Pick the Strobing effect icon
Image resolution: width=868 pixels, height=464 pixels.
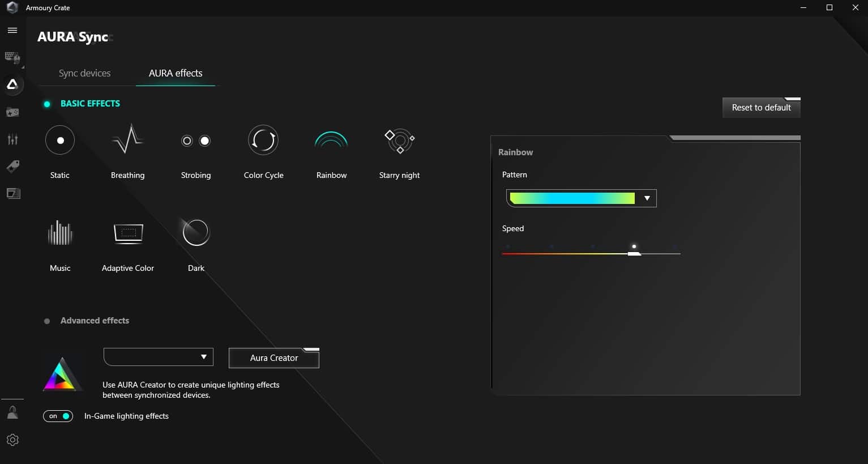pos(196,141)
